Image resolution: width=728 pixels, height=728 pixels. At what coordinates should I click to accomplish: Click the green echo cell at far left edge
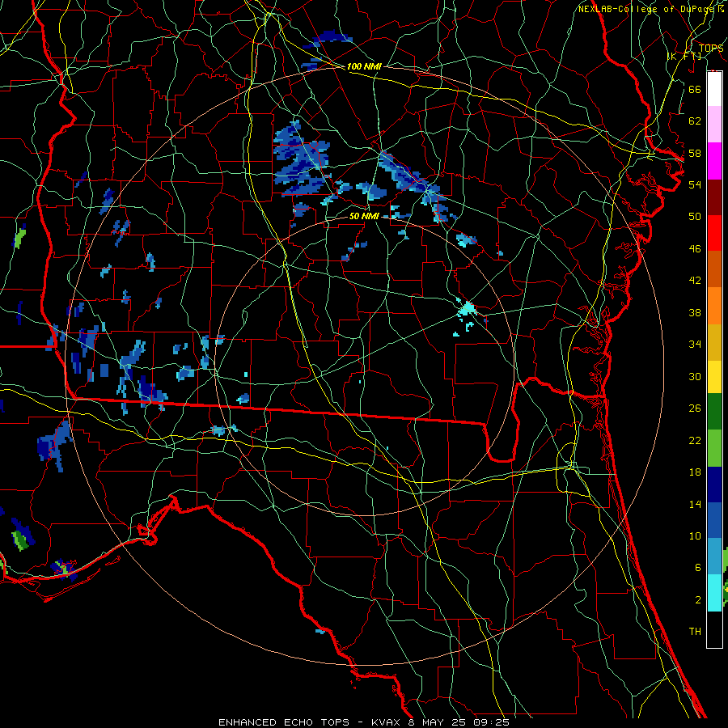tap(19, 238)
